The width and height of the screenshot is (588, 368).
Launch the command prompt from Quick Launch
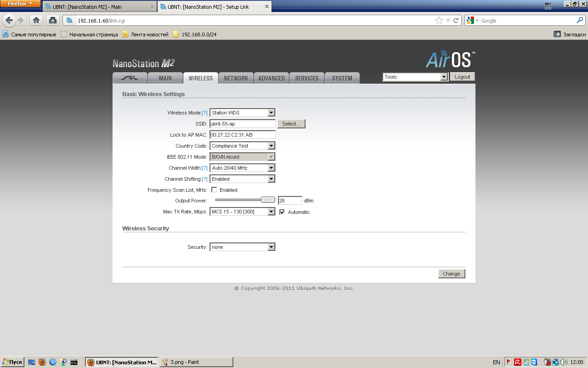[x=74, y=362]
